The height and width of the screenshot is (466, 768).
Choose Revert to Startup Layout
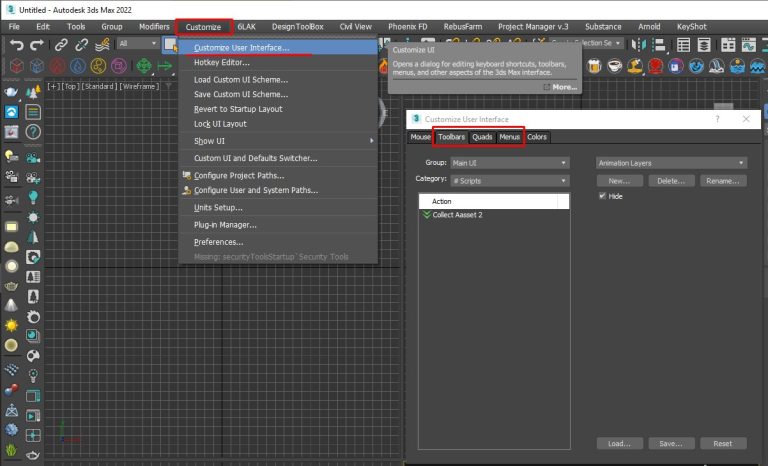pos(279,109)
